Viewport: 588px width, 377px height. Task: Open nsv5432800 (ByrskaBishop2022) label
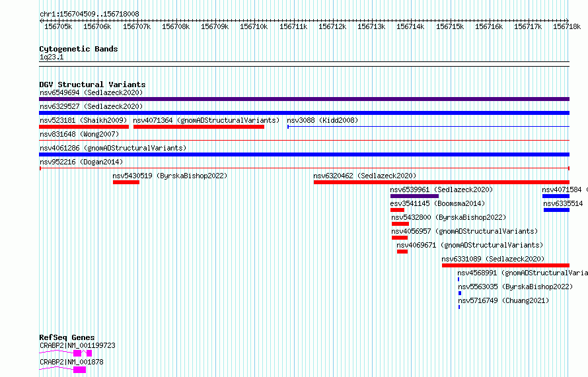449,217
